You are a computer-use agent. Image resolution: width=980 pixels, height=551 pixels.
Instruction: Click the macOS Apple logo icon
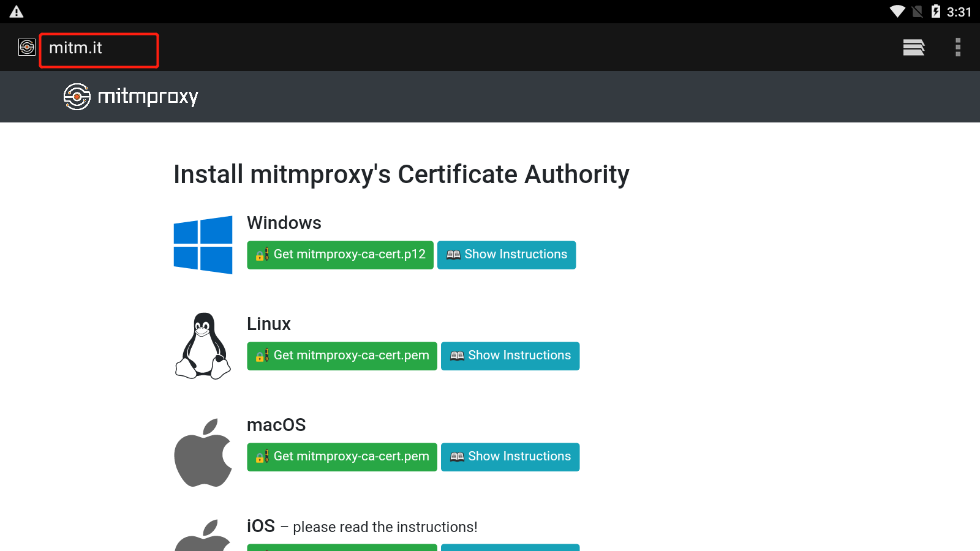203,452
